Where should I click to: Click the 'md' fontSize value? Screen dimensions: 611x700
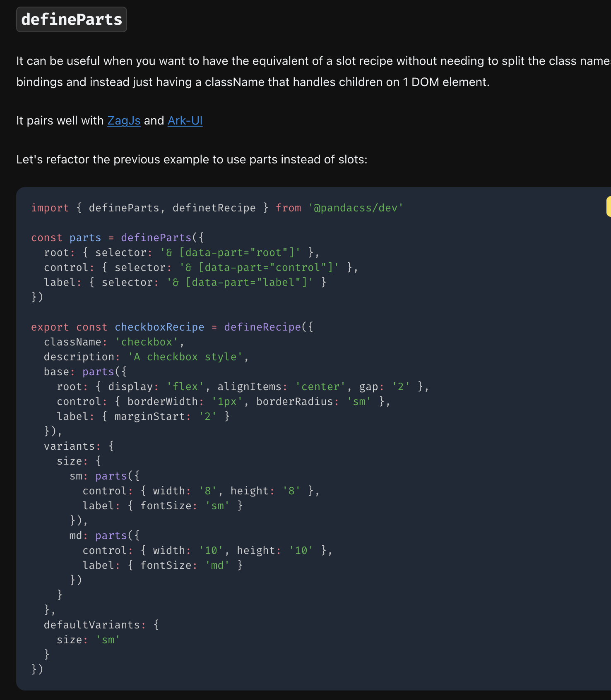(x=217, y=565)
